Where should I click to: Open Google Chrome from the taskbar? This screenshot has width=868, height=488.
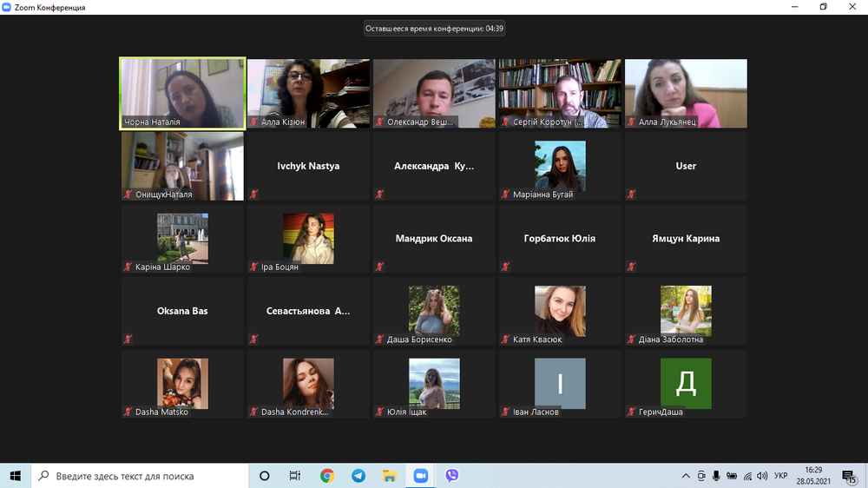[327, 476]
